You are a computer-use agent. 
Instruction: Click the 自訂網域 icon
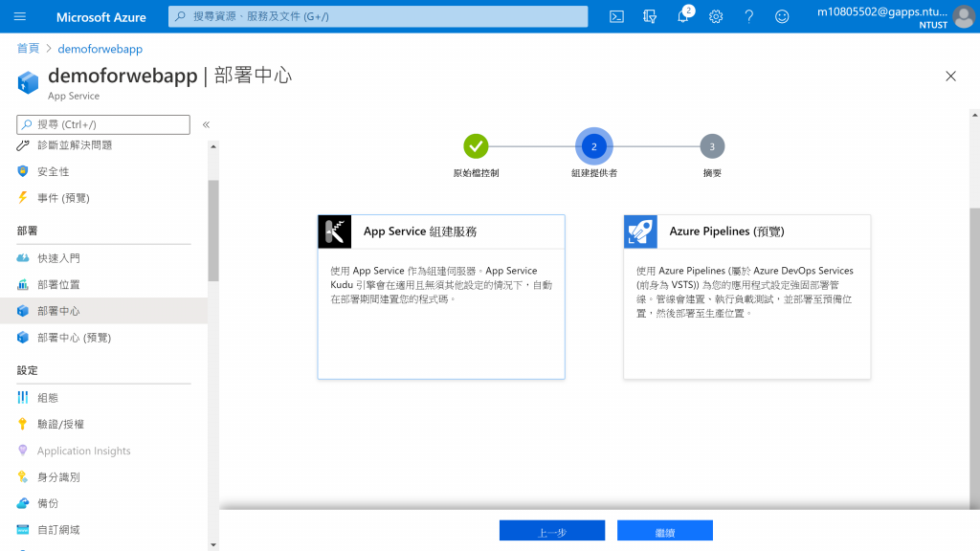pos(23,530)
